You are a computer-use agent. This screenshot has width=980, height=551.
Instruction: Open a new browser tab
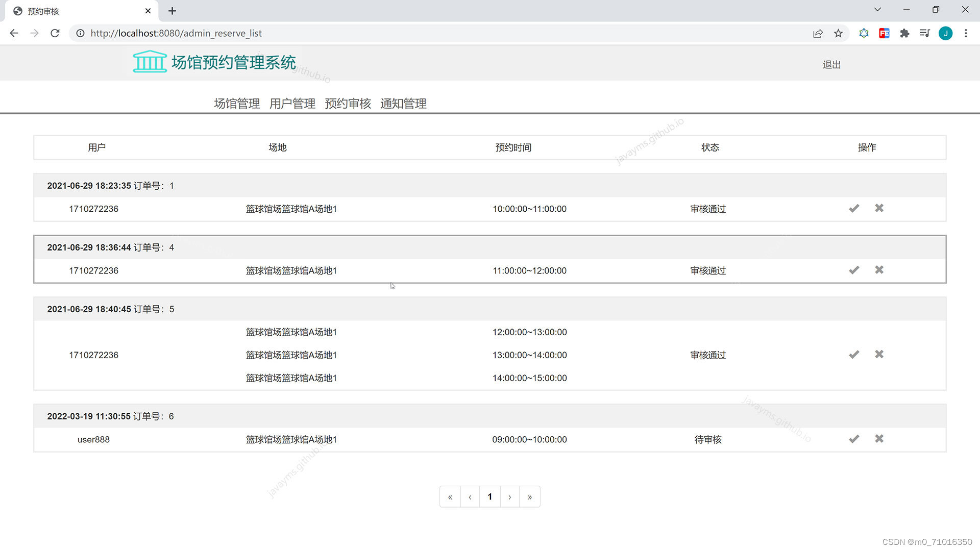coord(172,11)
